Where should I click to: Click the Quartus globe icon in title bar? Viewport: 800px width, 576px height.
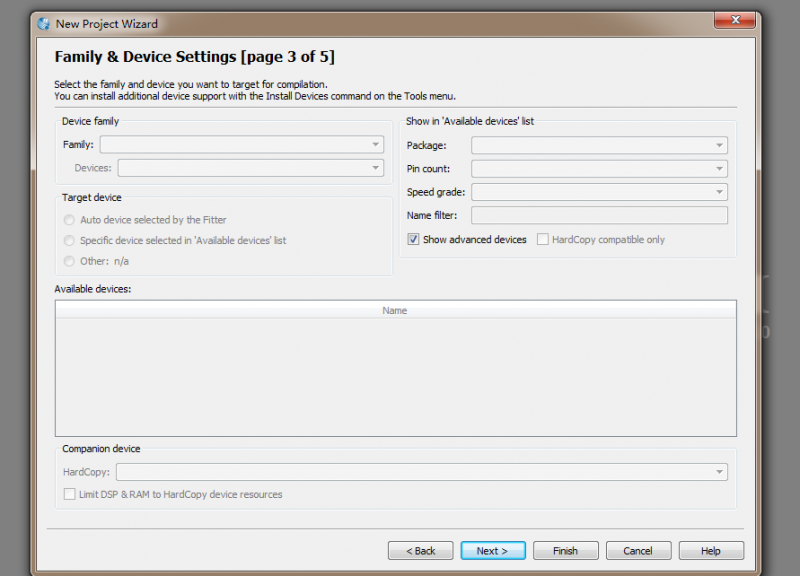click(44, 24)
